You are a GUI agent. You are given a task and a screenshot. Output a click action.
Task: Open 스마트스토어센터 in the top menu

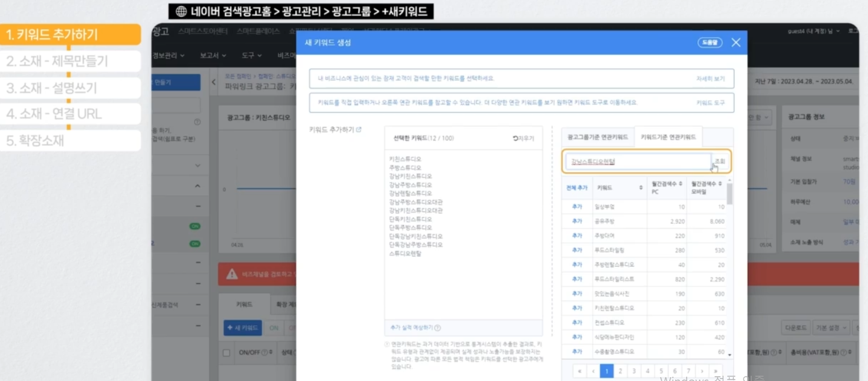[203, 31]
